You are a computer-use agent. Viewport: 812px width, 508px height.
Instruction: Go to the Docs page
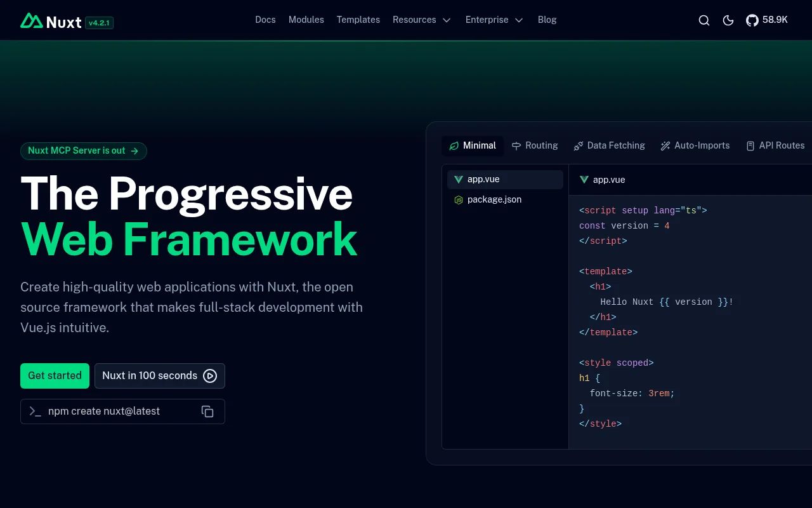265,20
